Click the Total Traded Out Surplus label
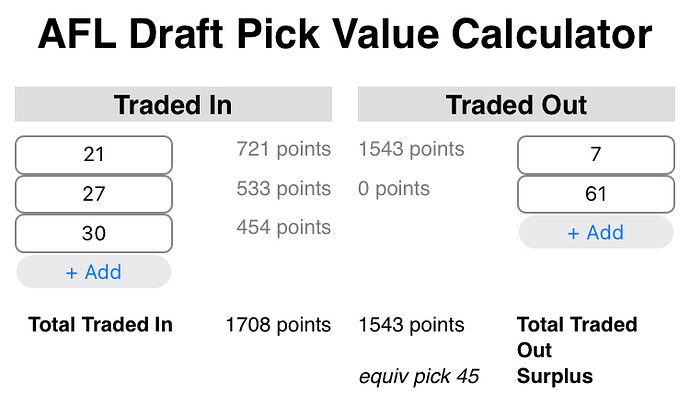690x417 pixels. pyautogui.click(x=576, y=351)
